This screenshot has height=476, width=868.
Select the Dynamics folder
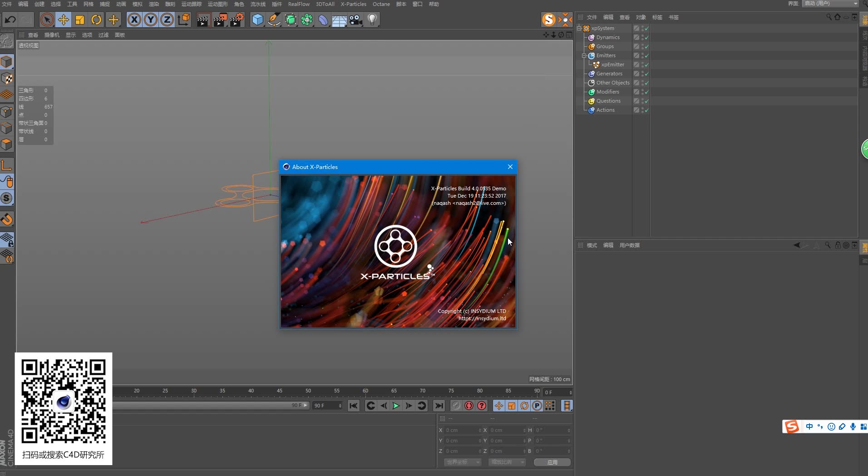(x=608, y=37)
